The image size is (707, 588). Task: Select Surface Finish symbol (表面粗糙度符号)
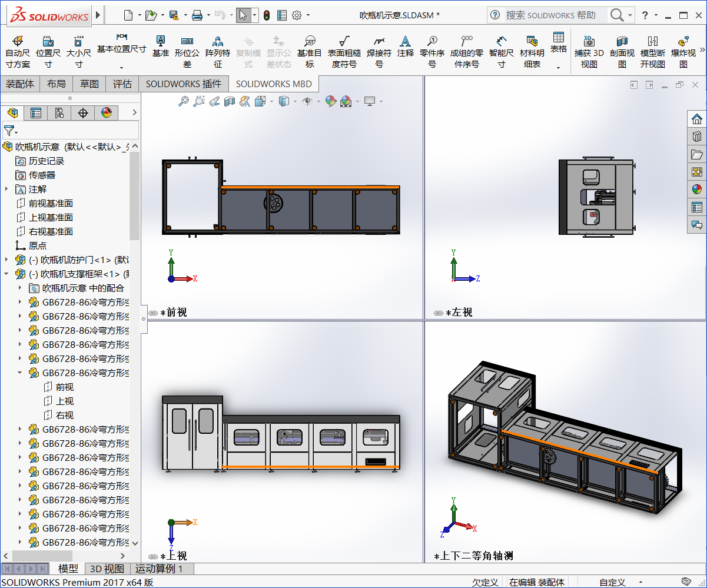click(x=344, y=51)
